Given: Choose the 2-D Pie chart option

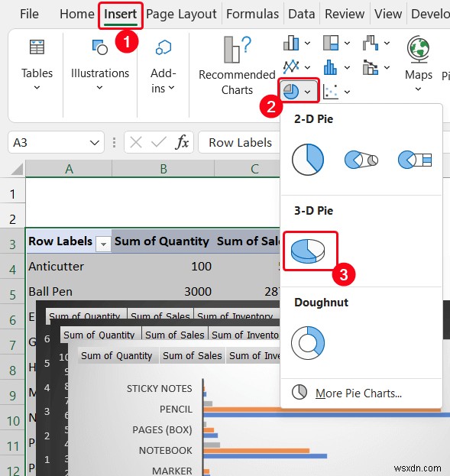Looking at the screenshot, I should (x=308, y=160).
